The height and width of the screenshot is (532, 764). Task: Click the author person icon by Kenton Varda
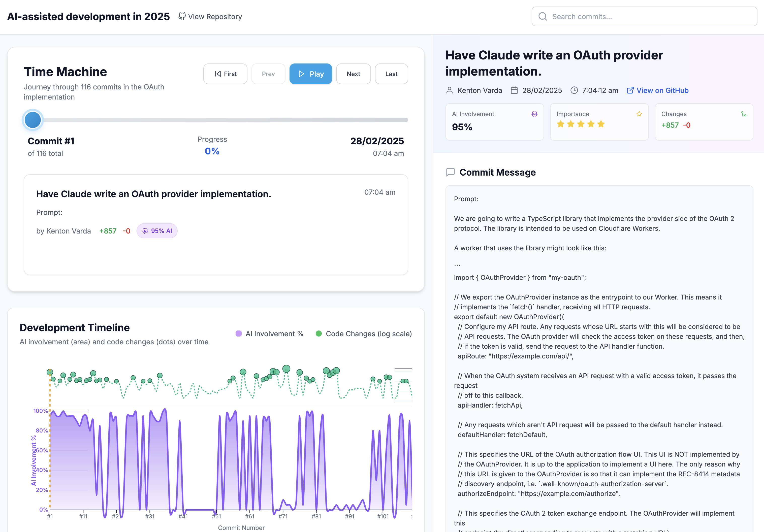click(x=450, y=90)
